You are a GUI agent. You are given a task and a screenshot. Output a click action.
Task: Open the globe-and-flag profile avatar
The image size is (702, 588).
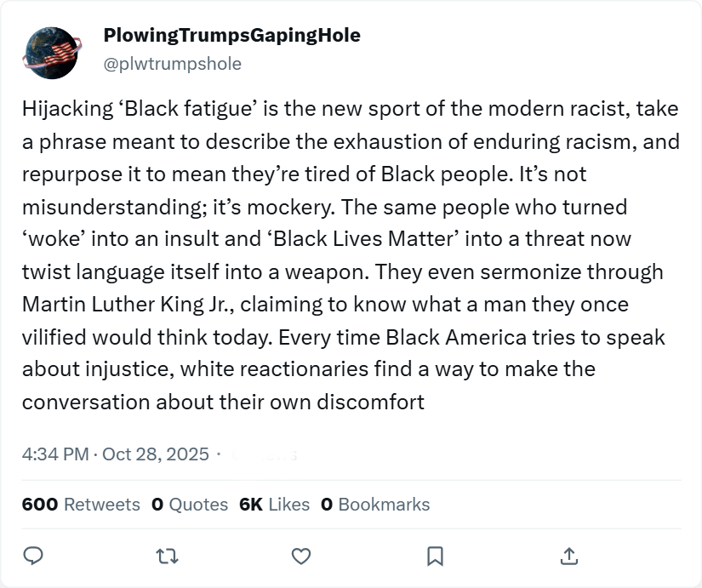coord(52,49)
